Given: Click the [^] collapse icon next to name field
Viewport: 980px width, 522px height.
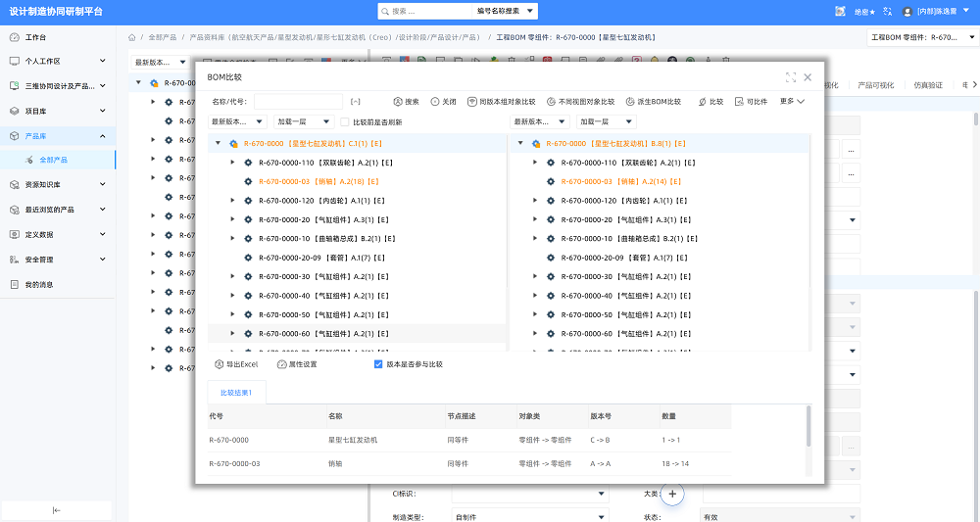Looking at the screenshot, I should [355, 102].
